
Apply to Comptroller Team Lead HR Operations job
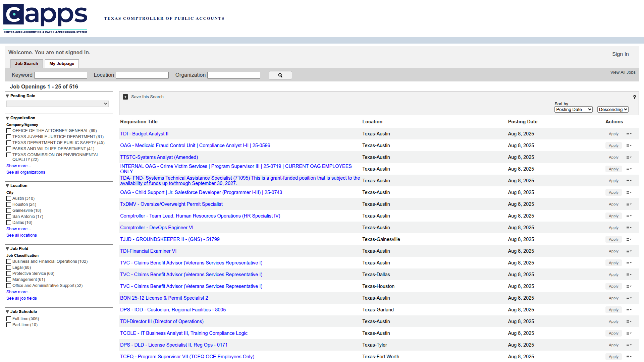click(613, 216)
